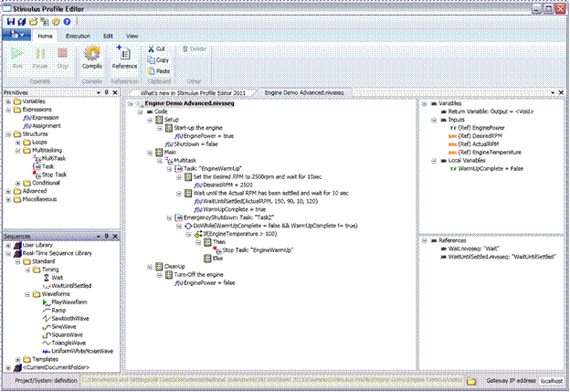Switch to the View ribbon tab
The height and width of the screenshot is (392, 570).
132,36
